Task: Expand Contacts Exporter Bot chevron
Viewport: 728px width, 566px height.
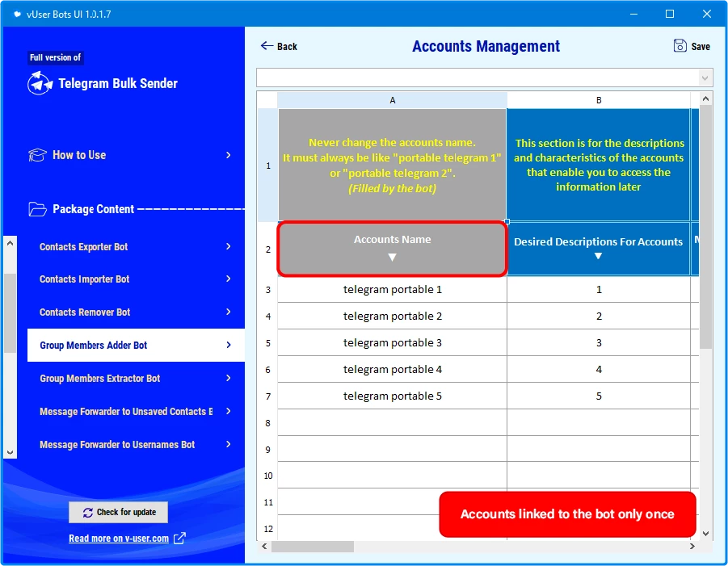Action: 228,246
